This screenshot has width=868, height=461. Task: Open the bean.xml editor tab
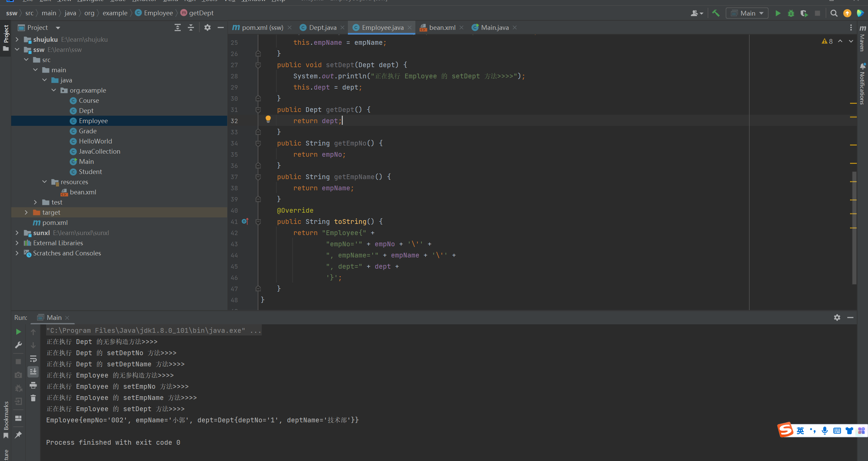442,27
